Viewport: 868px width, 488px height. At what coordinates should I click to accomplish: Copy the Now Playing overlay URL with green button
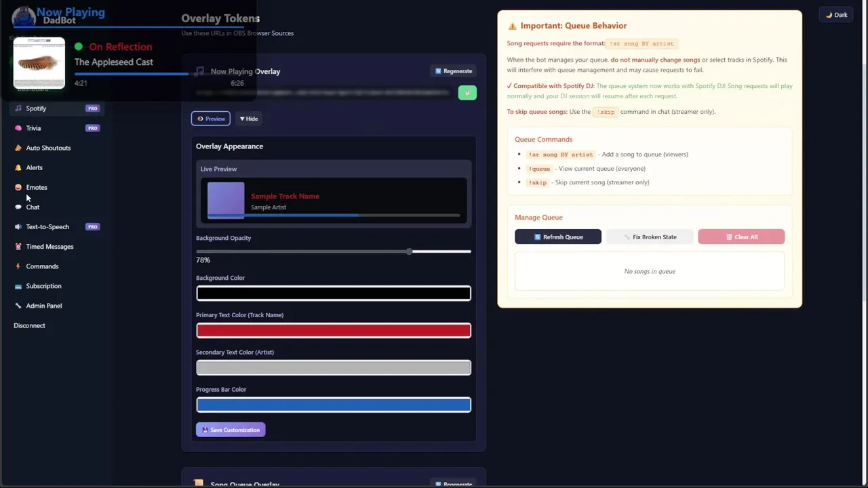[x=467, y=93]
